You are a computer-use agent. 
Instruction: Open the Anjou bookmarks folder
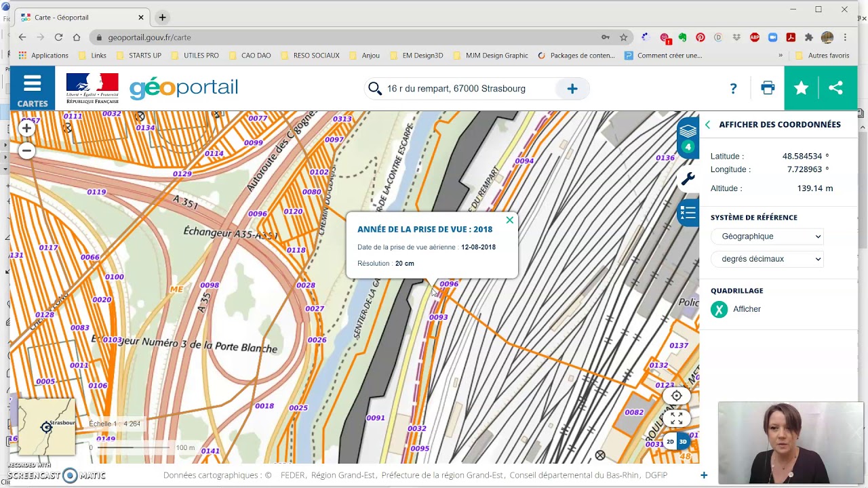click(x=365, y=56)
